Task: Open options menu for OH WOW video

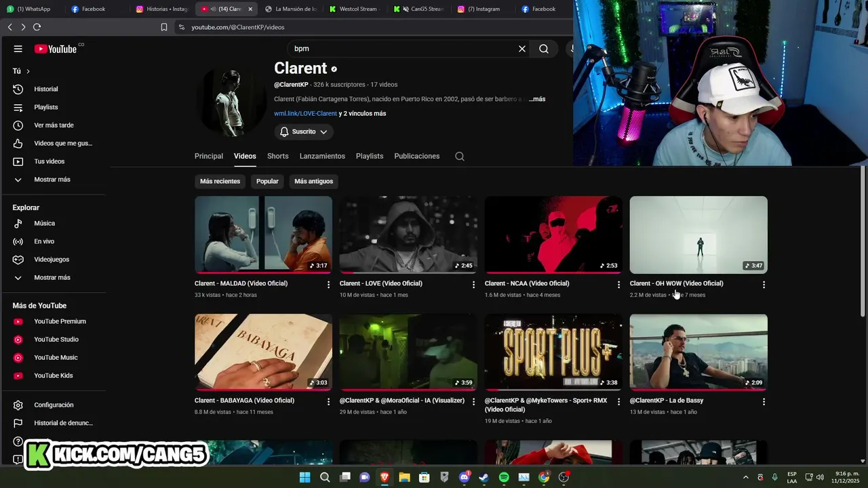Action: [x=764, y=285]
